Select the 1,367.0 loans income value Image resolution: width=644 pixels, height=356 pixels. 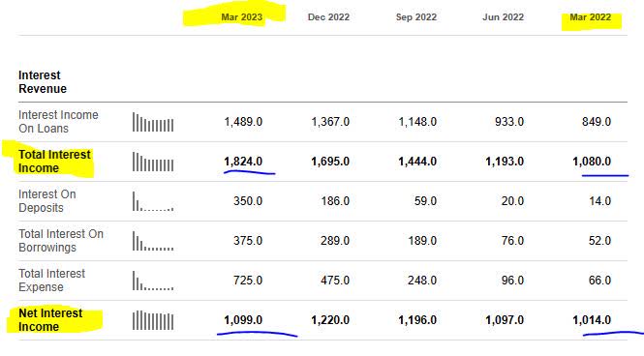click(330, 122)
